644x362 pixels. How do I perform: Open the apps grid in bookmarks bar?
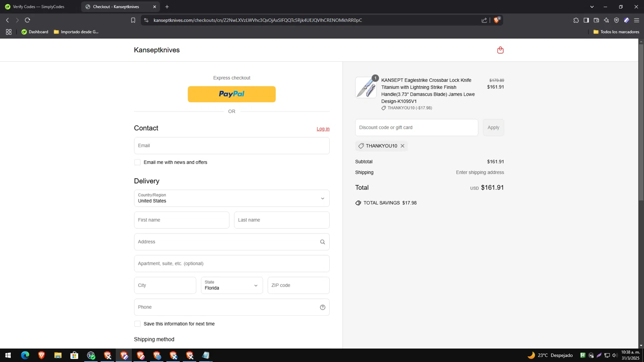[x=9, y=32]
